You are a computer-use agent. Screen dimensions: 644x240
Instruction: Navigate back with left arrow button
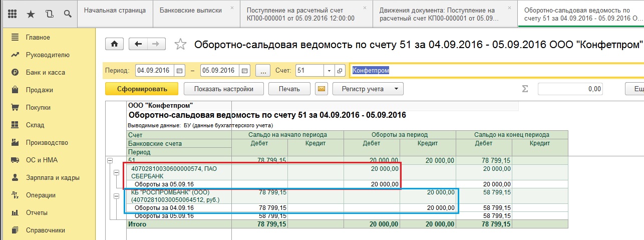[x=138, y=44]
